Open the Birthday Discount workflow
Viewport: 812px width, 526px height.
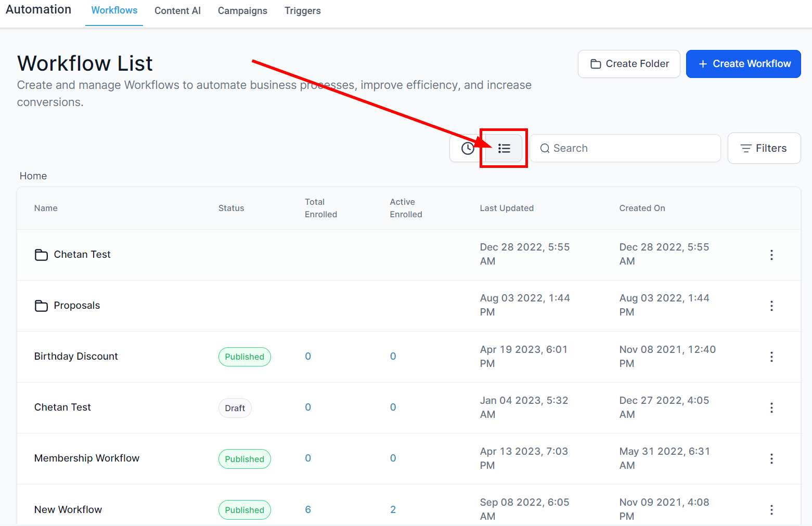point(76,357)
